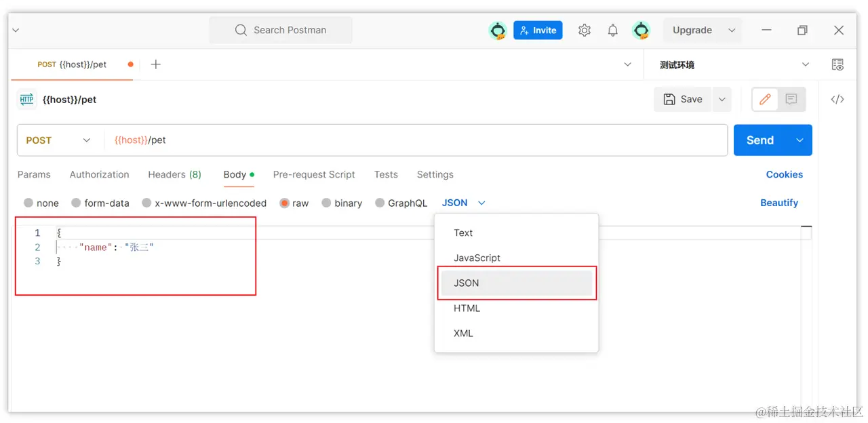Add a new request tab
Screen dimensions: 868x423
(x=155, y=64)
